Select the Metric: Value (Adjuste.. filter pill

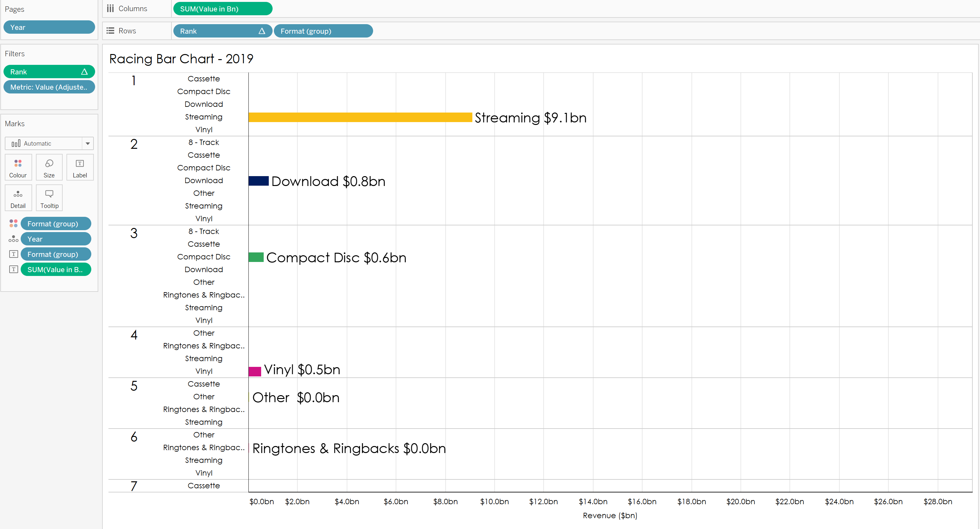pyautogui.click(x=49, y=87)
